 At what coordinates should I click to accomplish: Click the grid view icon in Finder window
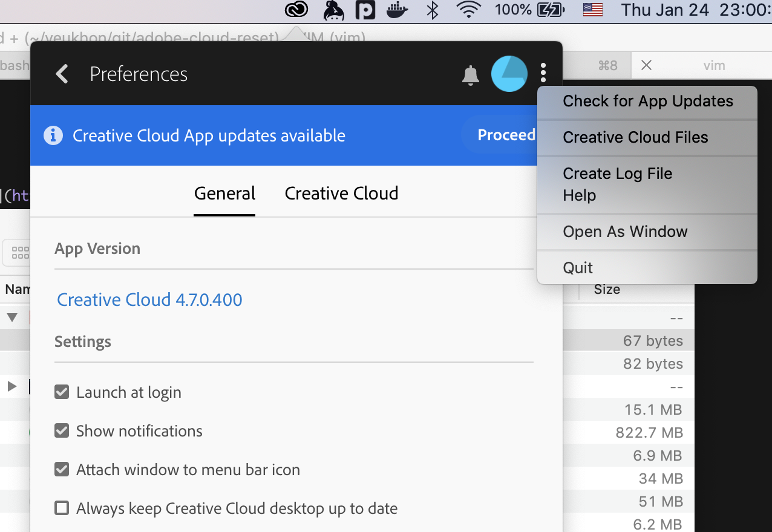(20, 253)
